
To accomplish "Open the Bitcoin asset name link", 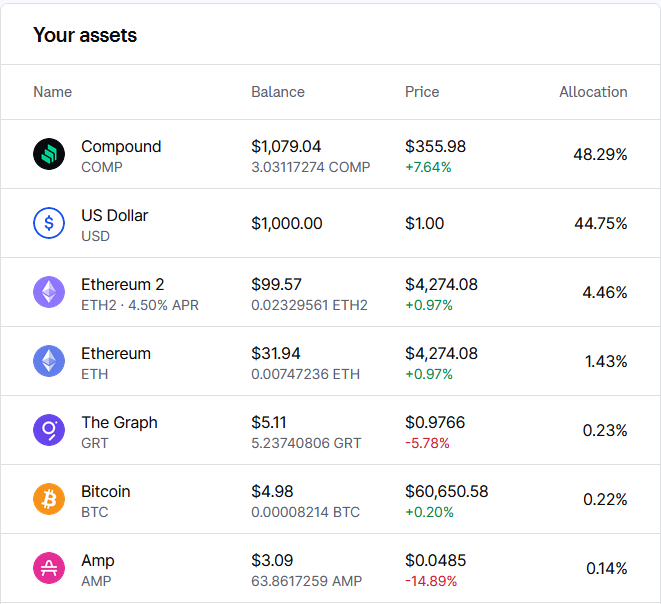I will (106, 491).
